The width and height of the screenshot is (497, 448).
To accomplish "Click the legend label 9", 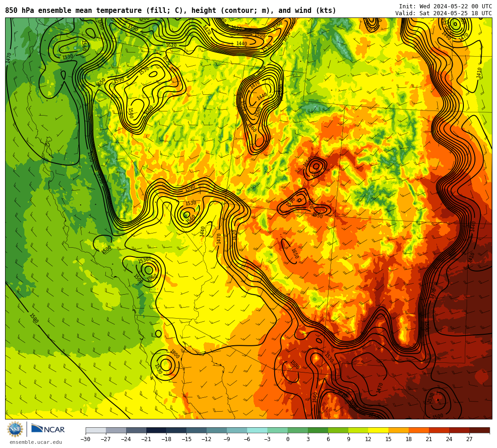I will click(348, 439).
